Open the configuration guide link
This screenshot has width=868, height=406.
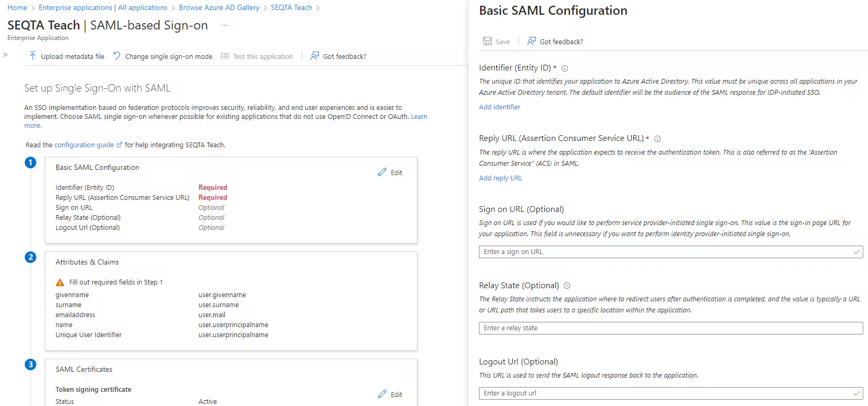point(84,145)
